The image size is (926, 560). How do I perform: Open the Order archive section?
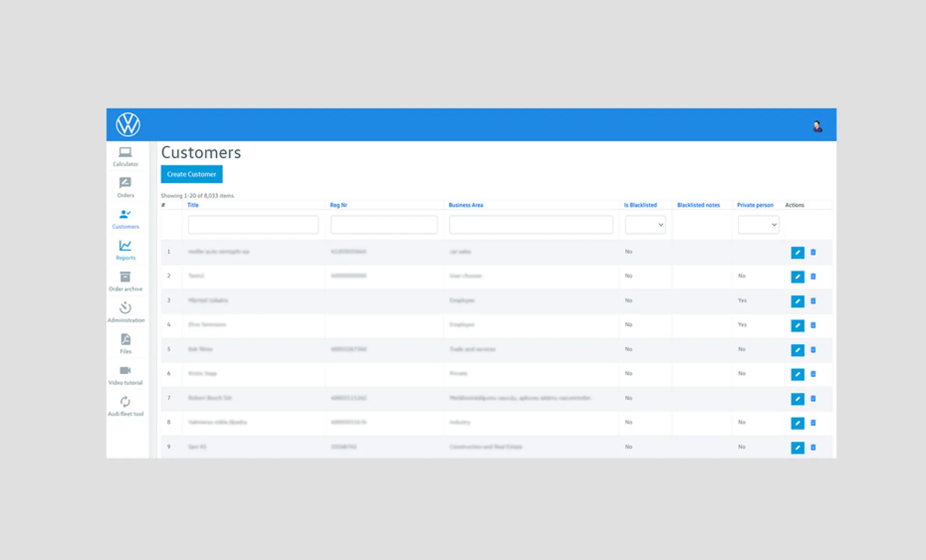[x=125, y=281]
